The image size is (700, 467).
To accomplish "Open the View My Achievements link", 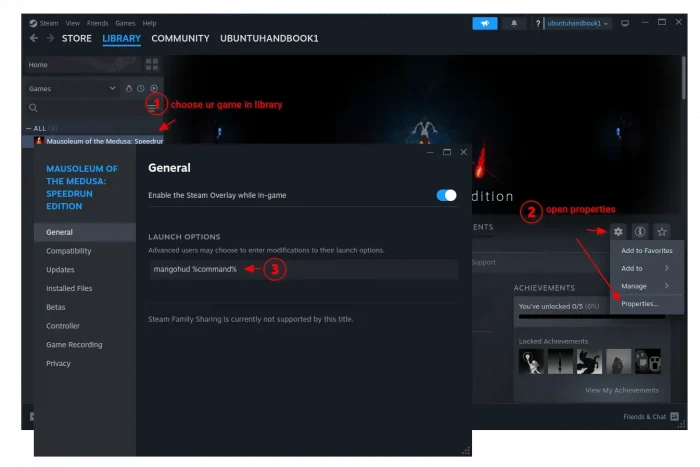I will pos(622,390).
